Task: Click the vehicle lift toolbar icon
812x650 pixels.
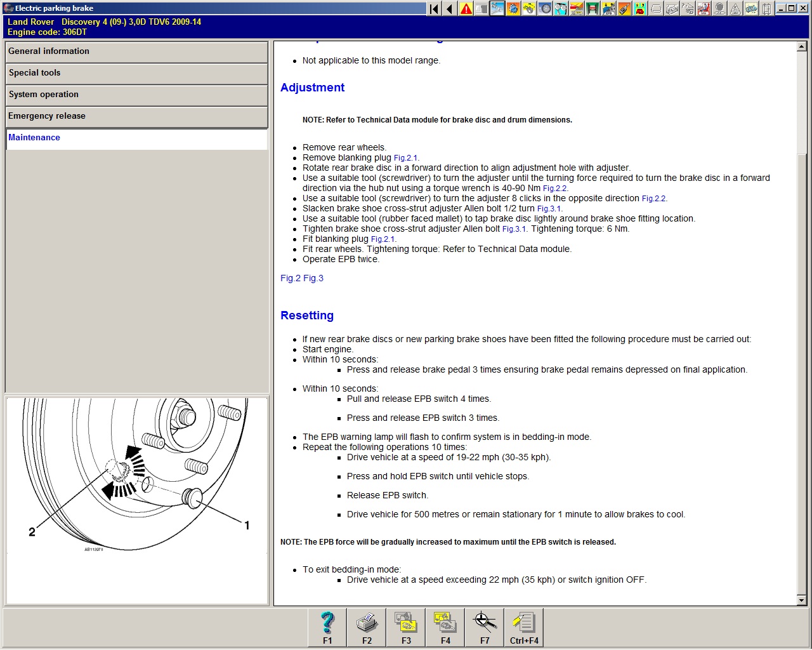Action: pos(593,8)
